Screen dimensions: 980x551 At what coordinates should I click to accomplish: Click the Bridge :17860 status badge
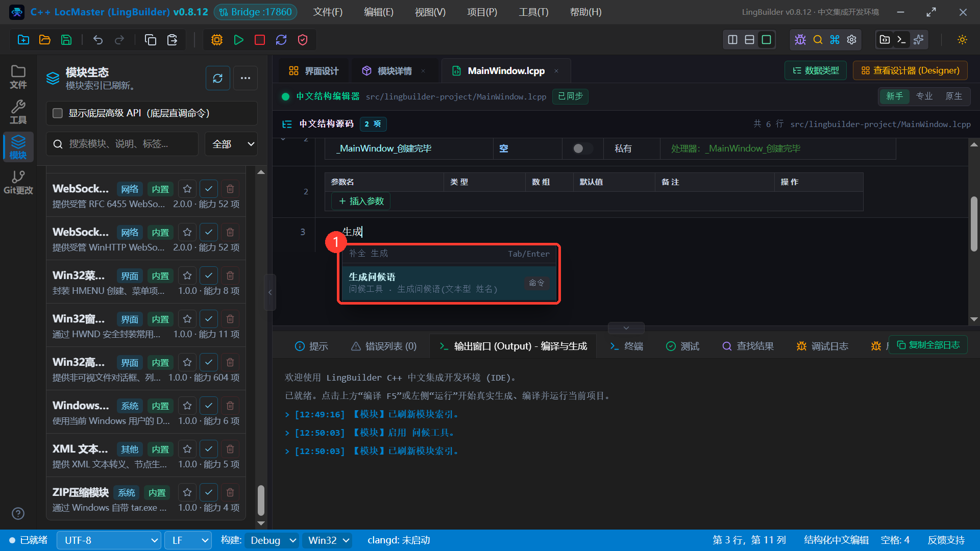point(255,12)
